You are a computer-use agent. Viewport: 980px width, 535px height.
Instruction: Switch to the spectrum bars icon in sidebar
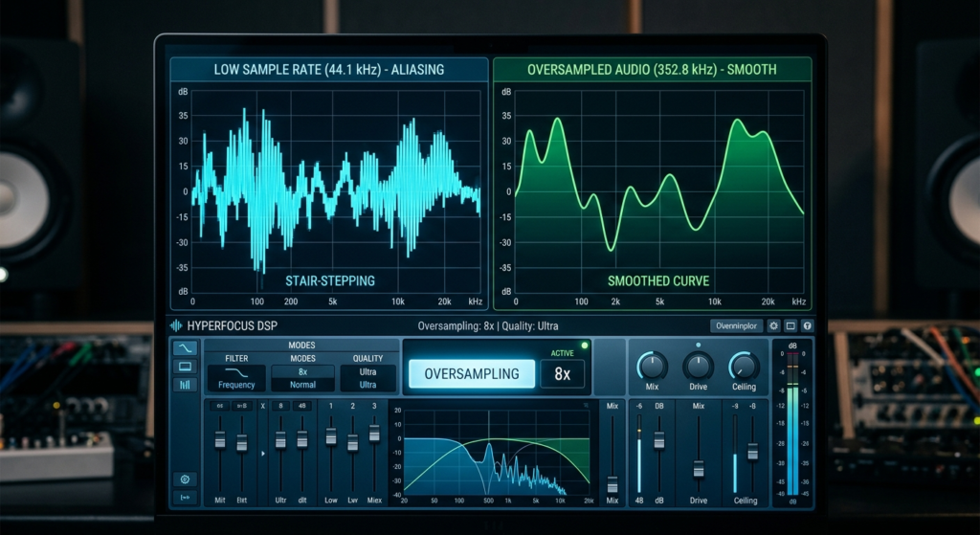[185, 385]
